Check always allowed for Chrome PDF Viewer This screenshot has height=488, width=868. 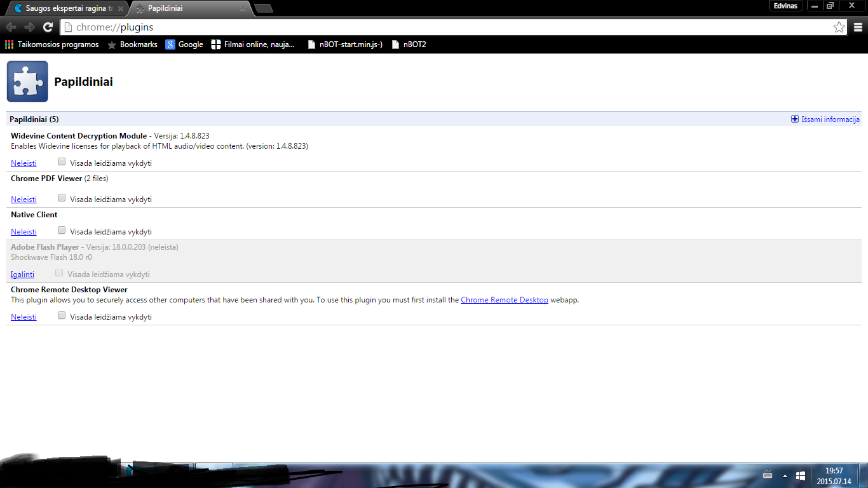62,198
